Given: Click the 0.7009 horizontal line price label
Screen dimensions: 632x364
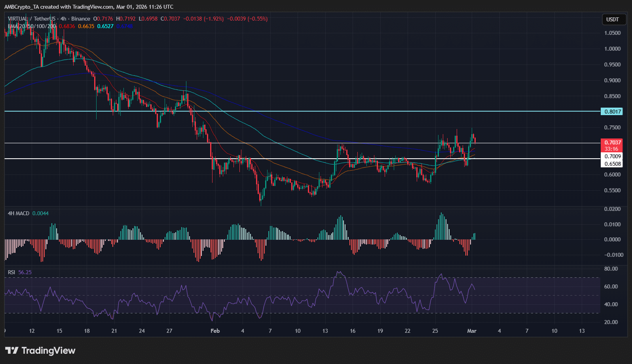Looking at the screenshot, I should coord(611,156).
